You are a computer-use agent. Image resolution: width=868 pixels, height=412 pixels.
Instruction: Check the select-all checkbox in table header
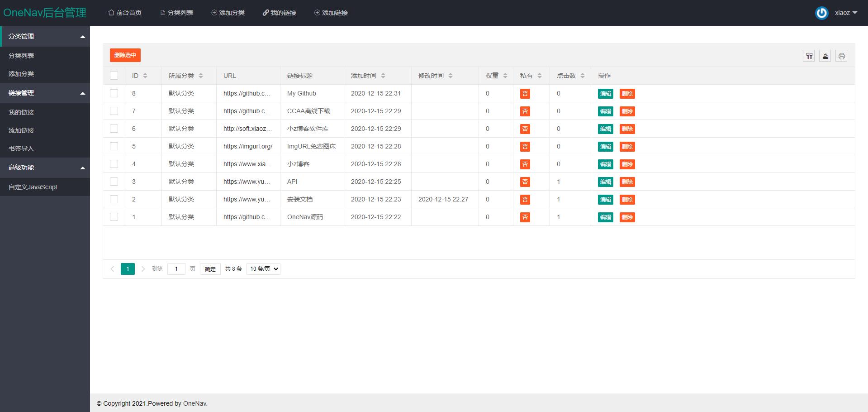point(114,76)
